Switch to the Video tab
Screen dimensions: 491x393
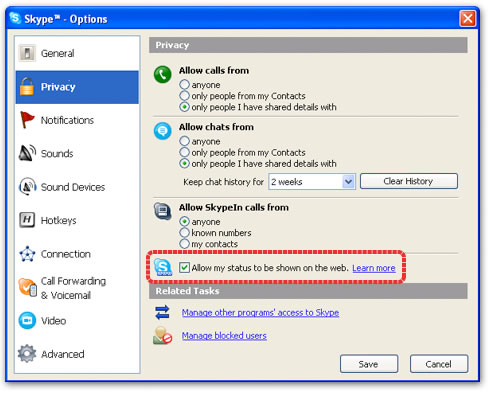coord(77,321)
